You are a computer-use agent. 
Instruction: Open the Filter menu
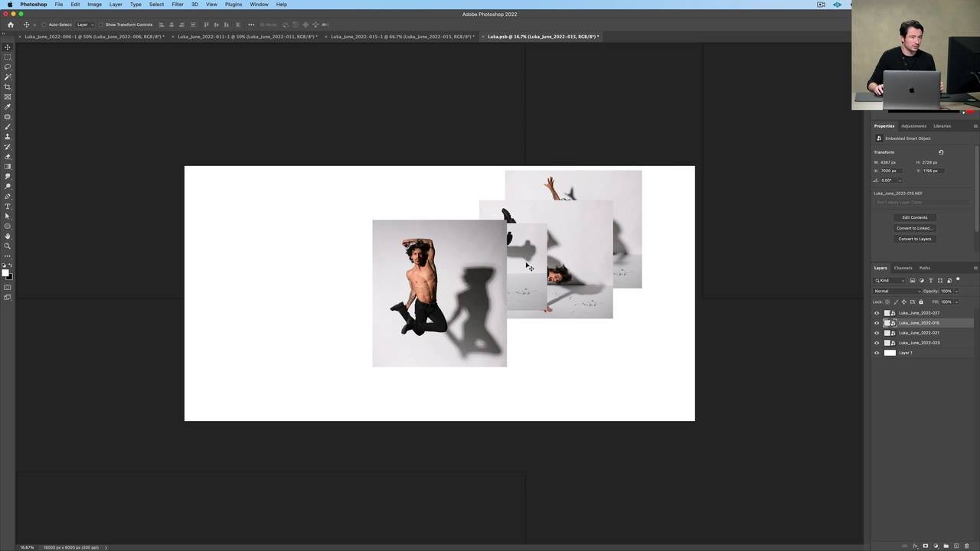(x=178, y=5)
